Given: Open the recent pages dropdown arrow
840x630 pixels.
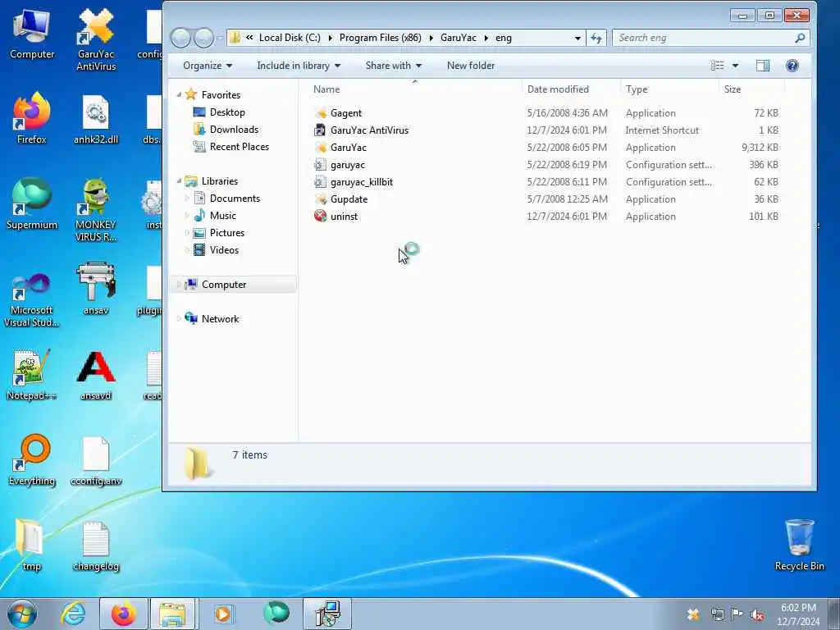Looking at the screenshot, I should [219, 38].
